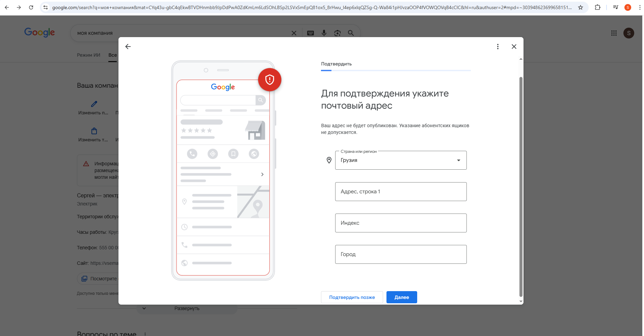The width and height of the screenshot is (644, 336).
Task: Click the Подтвердить позже button
Action: click(x=352, y=297)
